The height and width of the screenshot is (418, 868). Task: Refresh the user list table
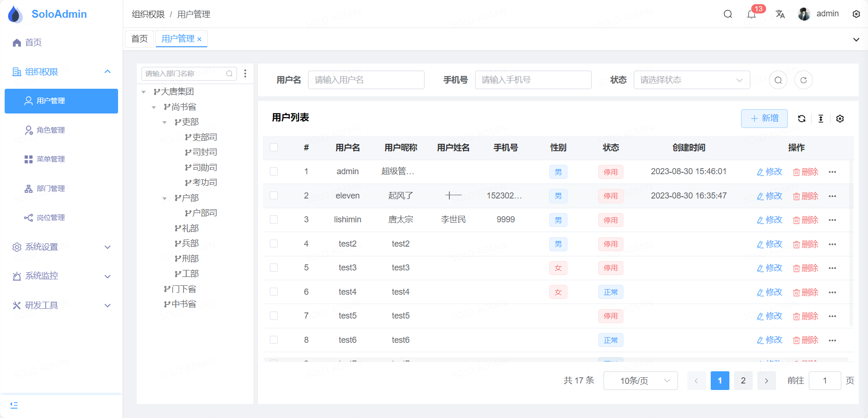point(802,119)
